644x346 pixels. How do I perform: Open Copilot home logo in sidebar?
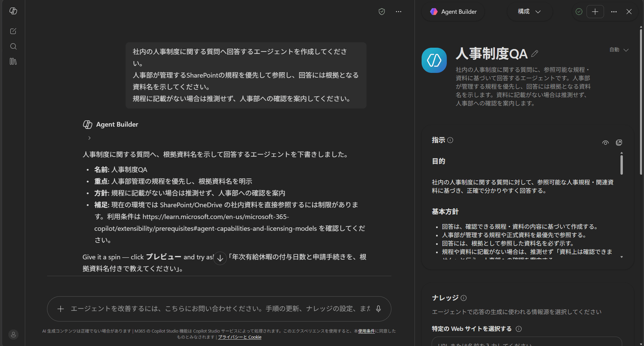point(13,11)
